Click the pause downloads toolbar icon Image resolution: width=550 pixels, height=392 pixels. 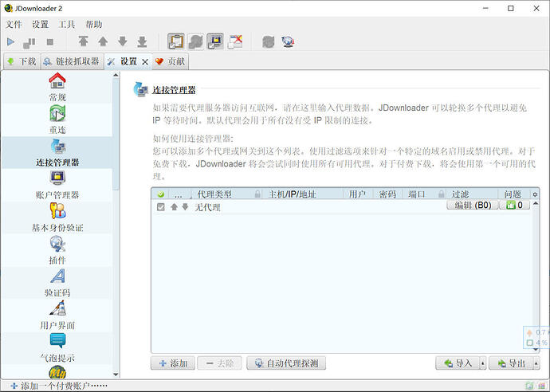pos(29,42)
